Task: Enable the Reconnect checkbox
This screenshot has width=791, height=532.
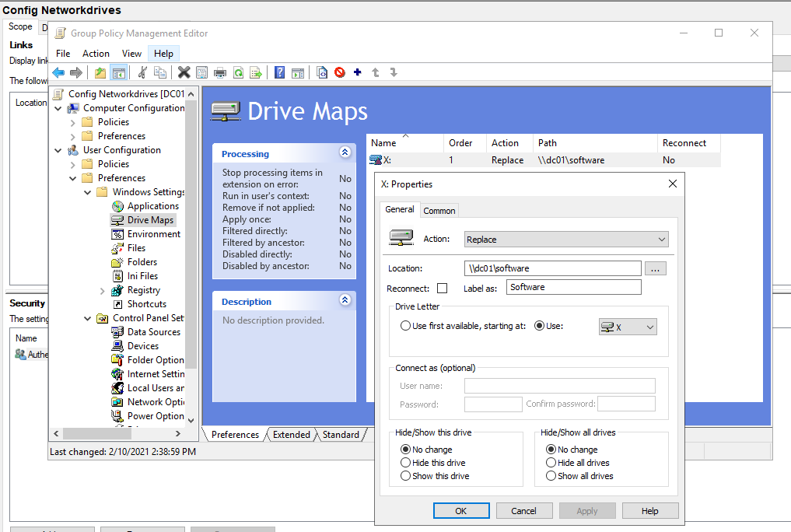Action: pos(443,288)
